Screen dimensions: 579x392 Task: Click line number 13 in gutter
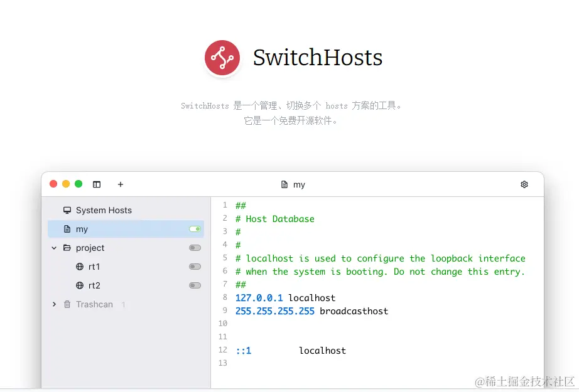(x=223, y=363)
